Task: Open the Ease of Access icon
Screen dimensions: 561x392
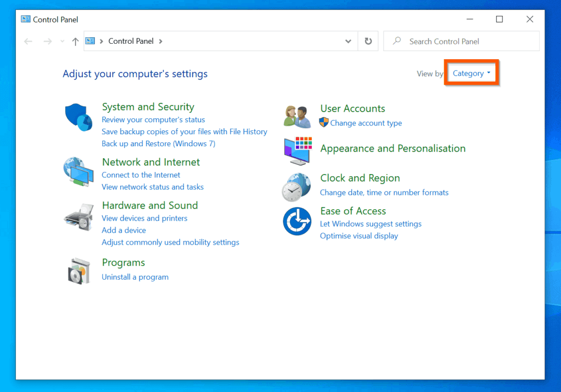Action: [x=297, y=221]
